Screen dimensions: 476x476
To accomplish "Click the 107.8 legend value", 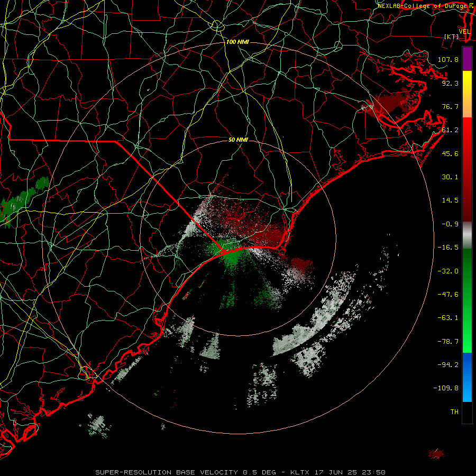I will [x=448, y=59].
